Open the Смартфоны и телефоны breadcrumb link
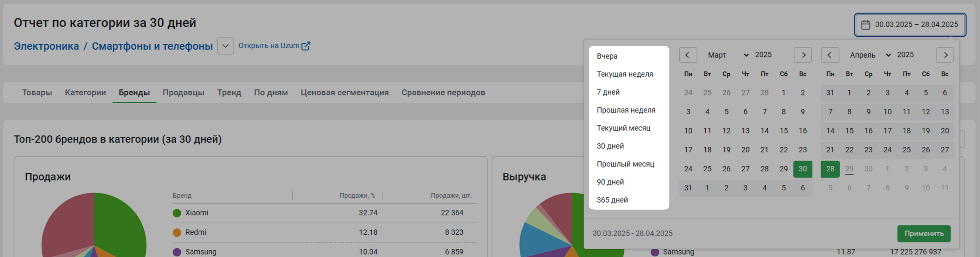This screenshot has width=980, height=257. [152, 46]
